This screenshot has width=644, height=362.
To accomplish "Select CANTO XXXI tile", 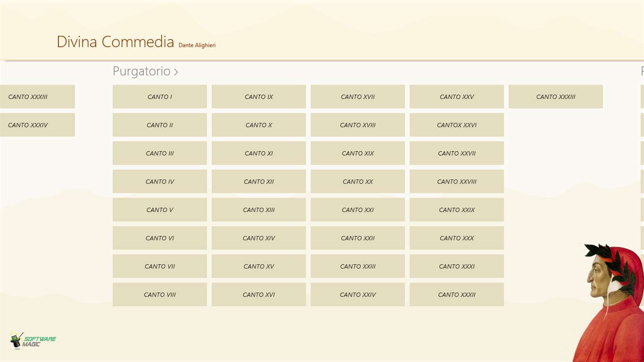I will coord(457,266).
